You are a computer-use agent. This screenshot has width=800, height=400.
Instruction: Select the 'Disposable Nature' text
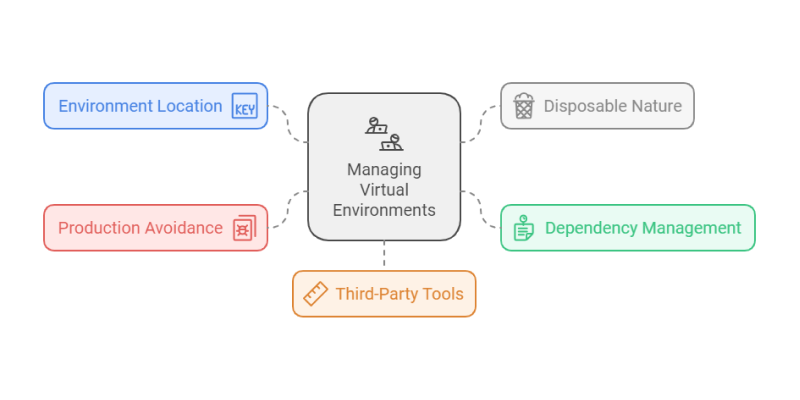[x=612, y=106]
